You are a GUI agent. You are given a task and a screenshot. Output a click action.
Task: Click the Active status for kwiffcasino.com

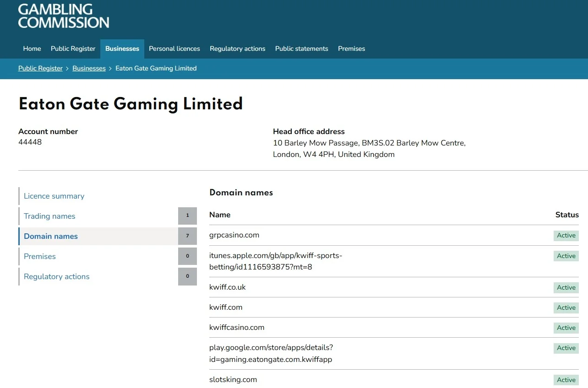566,328
